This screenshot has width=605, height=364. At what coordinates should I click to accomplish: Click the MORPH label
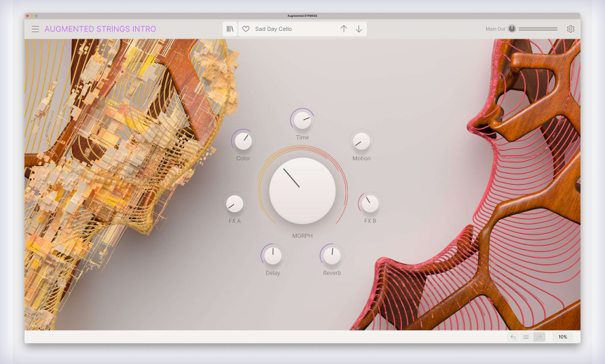(x=302, y=236)
